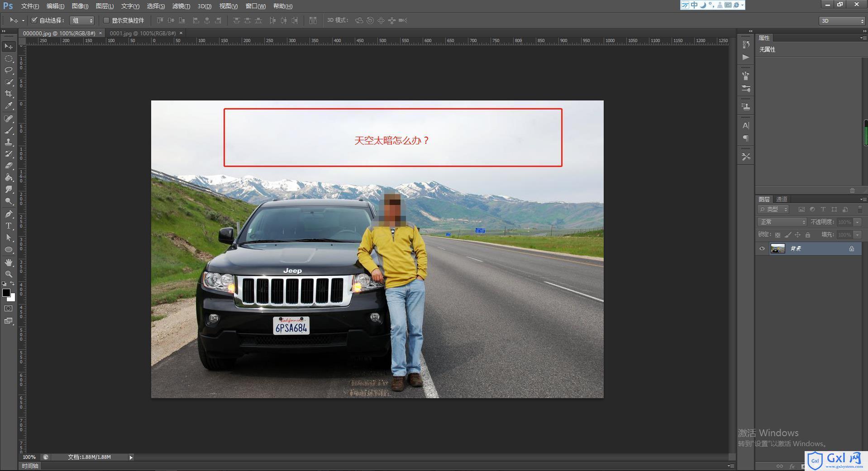Select the Elliptical Marquee tool
This screenshot has height=471, width=868.
(9, 59)
